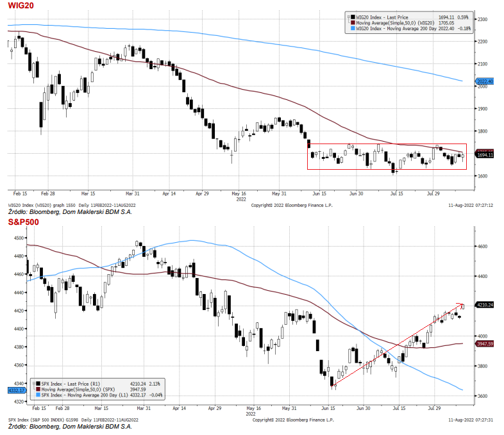Click the blue 4332.17 tag on S&P500 left axis

click(x=17, y=390)
